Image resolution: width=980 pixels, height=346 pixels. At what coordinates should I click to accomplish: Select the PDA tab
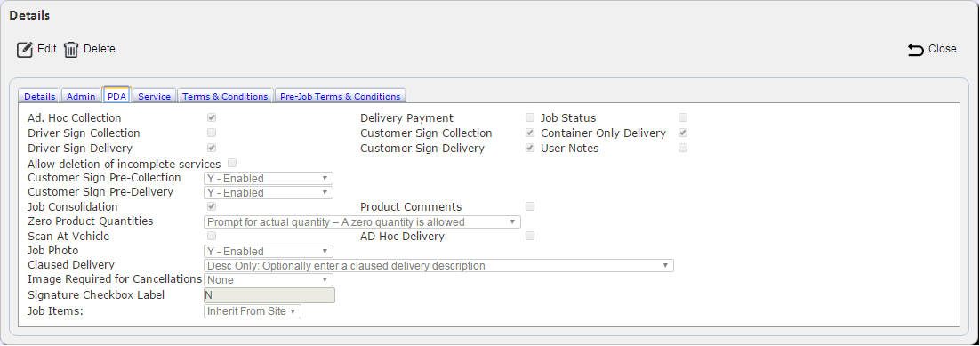coord(116,96)
